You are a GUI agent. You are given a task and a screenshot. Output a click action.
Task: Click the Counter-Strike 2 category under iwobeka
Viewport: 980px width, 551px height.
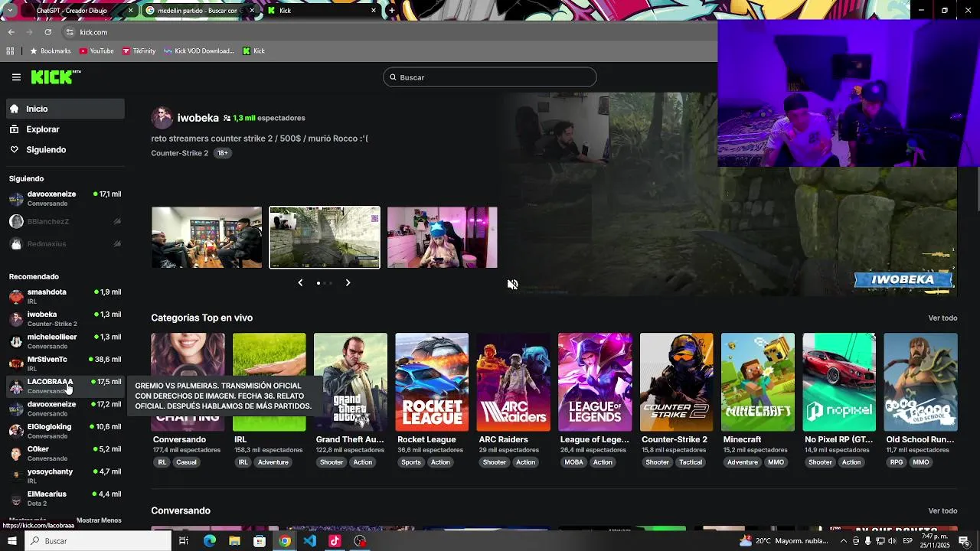(x=180, y=153)
